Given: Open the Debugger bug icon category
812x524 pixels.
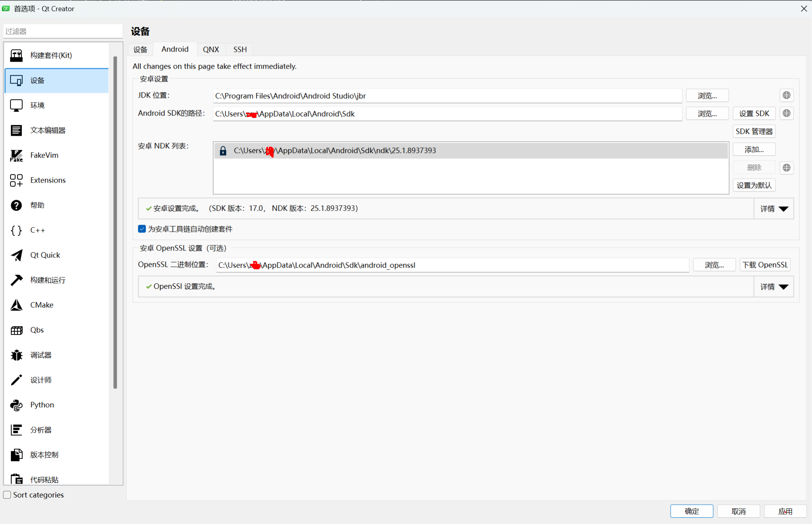Looking at the screenshot, I should [16, 355].
